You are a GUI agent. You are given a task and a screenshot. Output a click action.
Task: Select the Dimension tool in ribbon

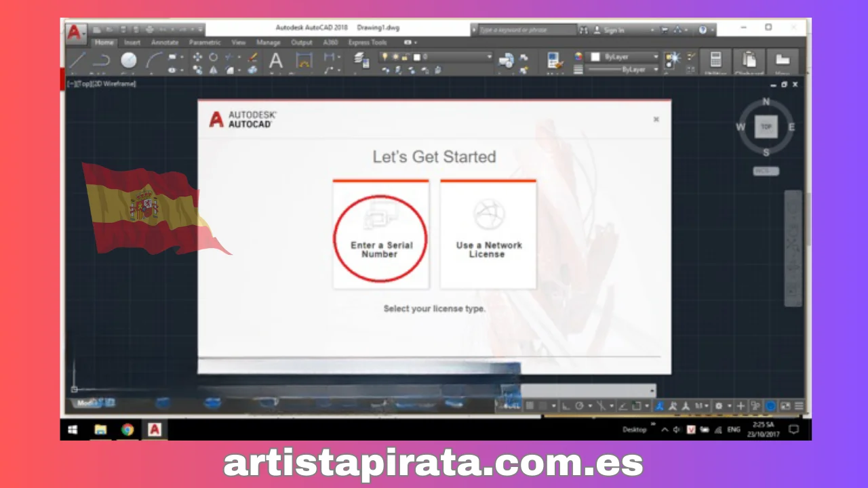(x=304, y=61)
